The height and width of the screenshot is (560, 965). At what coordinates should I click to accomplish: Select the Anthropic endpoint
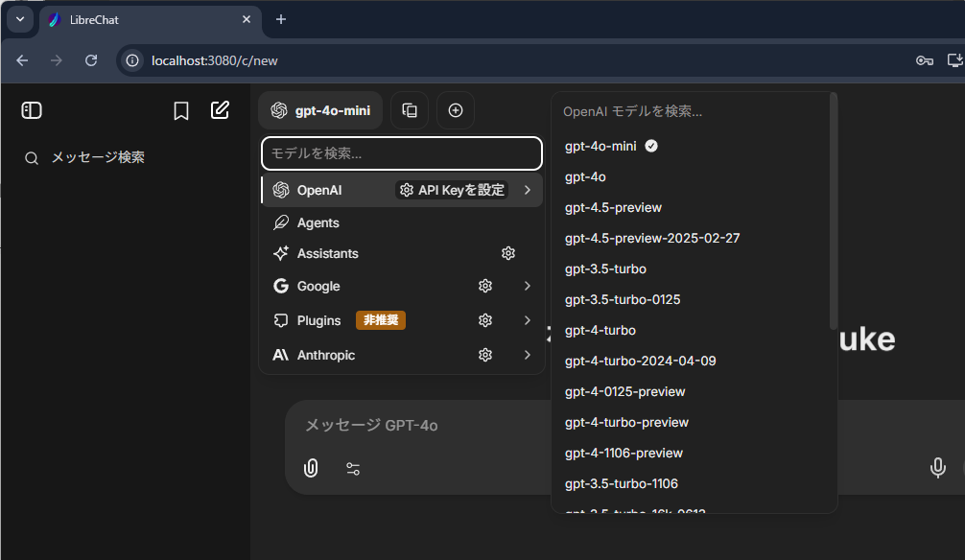click(x=403, y=355)
